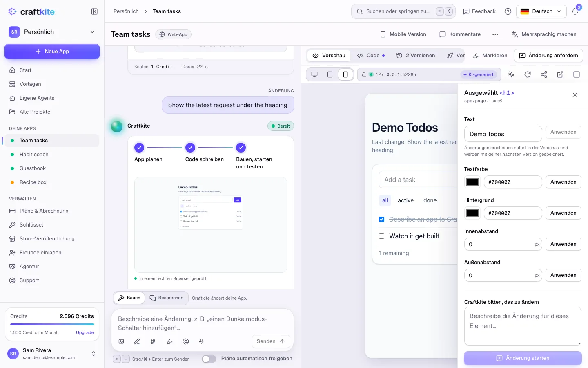Open the 2 Versionen tab
The width and height of the screenshot is (588, 368).
coord(416,56)
